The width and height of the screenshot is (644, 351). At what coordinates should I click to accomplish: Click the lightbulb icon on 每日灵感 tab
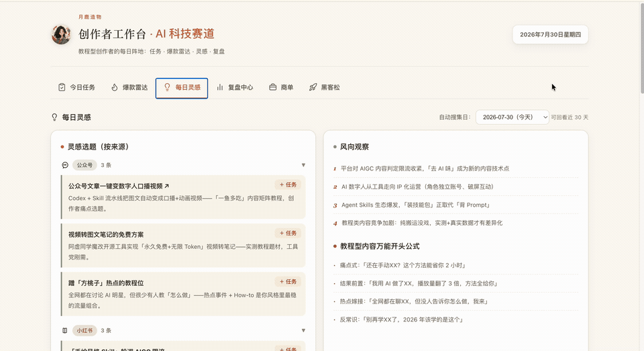point(167,87)
